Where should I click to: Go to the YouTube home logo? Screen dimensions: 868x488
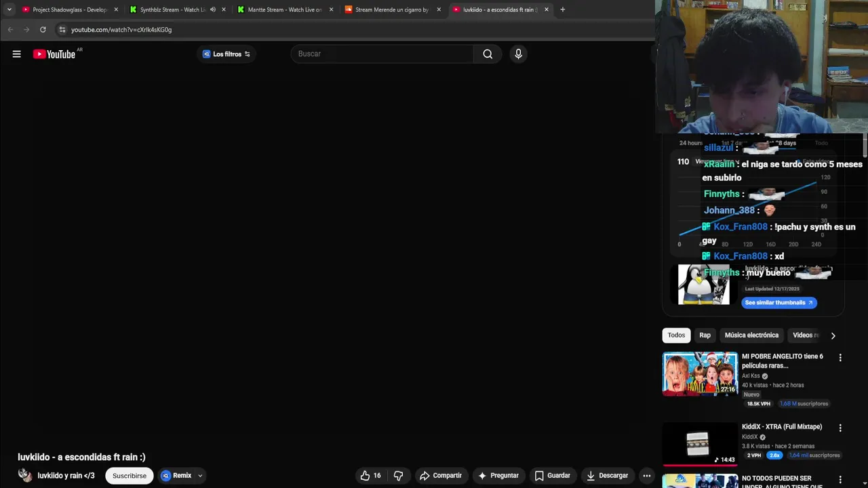(x=54, y=54)
